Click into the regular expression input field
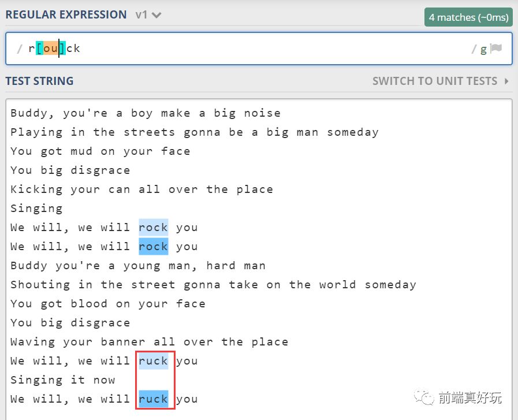Image resolution: width=518 pixels, height=420 pixels. 259,49
